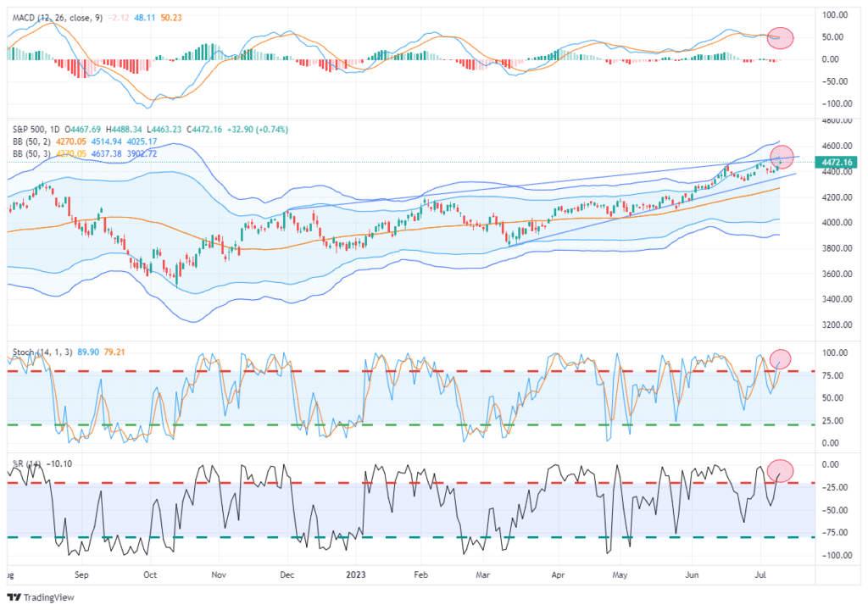Click the 3200.00 price axis label
868x610 pixels.
point(836,325)
